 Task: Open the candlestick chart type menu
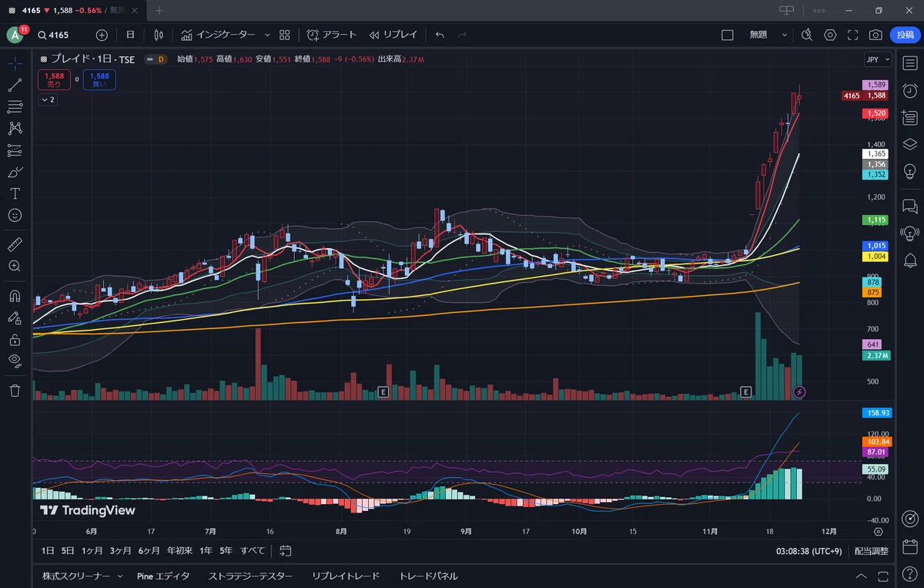(x=159, y=35)
